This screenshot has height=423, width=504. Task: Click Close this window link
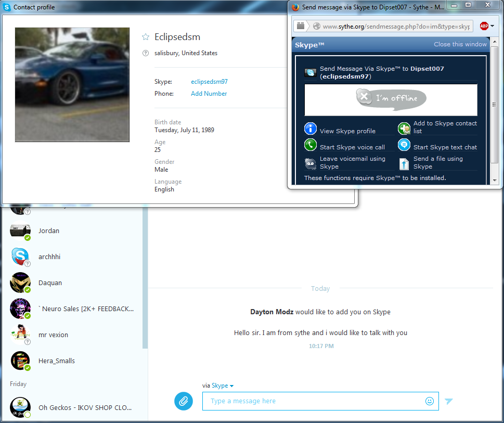(x=460, y=44)
